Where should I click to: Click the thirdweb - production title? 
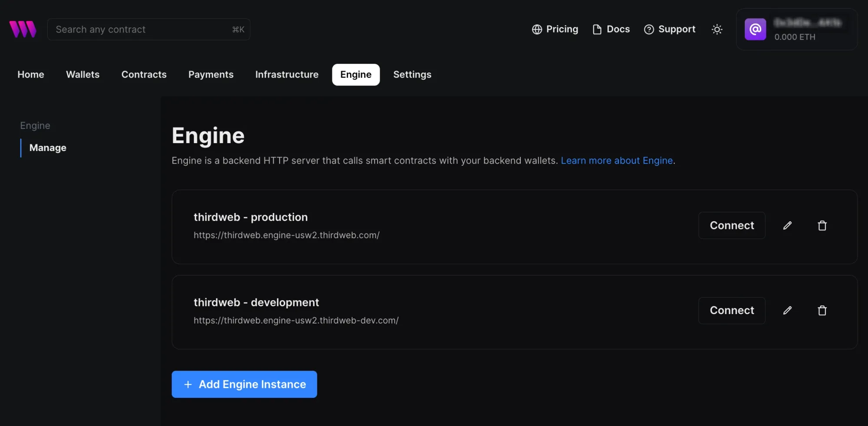[x=250, y=217]
